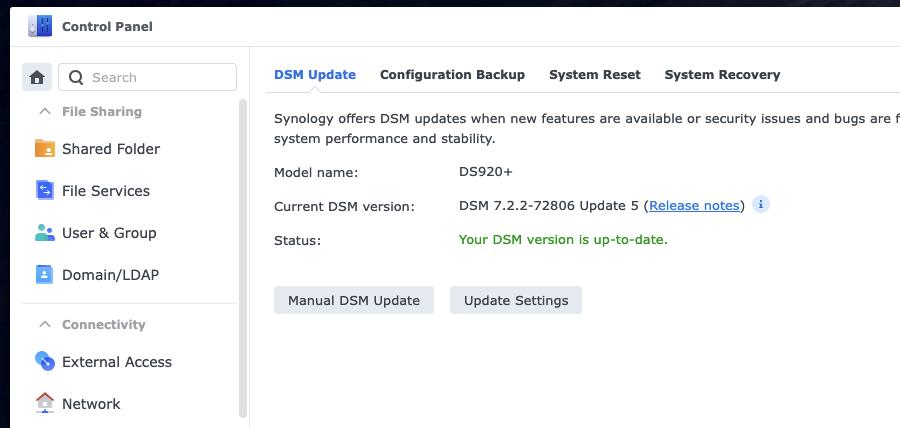Click the Manual DSM Update button

[353, 300]
